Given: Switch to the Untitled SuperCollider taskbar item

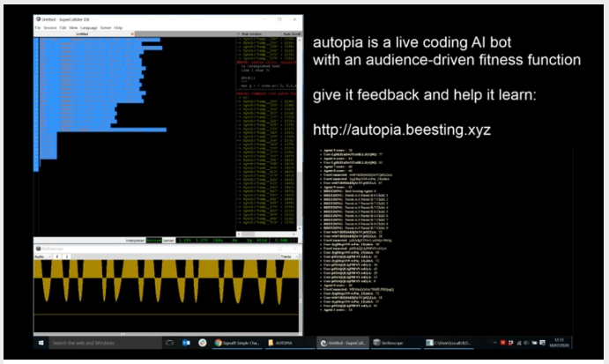Looking at the screenshot, I should [x=343, y=343].
